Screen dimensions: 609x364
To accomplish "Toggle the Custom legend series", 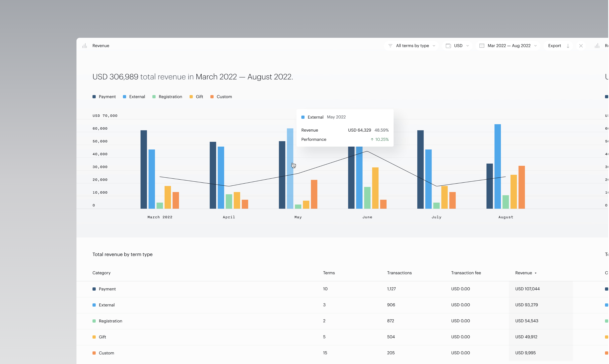I will [221, 97].
